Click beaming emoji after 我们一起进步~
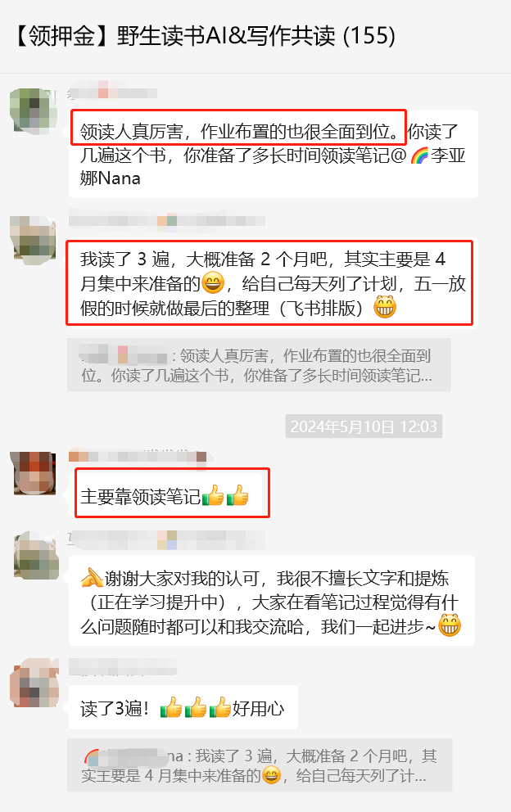Viewport: 511px width, 812px height. (x=450, y=625)
